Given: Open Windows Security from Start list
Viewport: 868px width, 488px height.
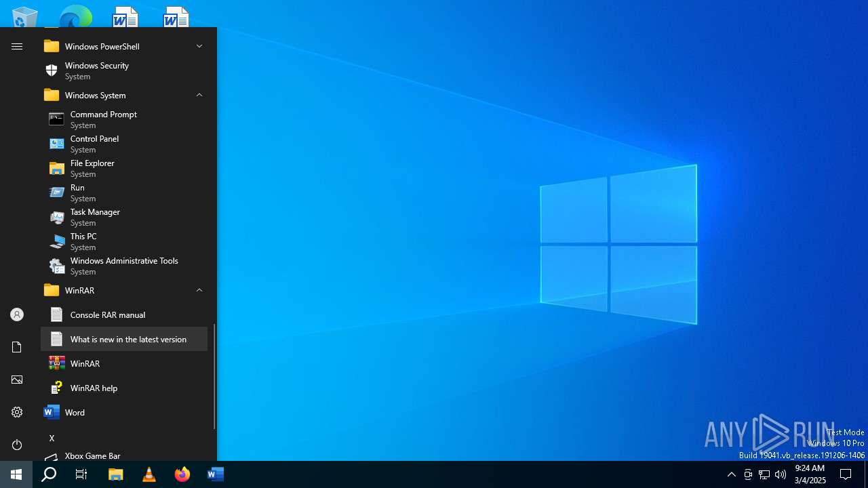Looking at the screenshot, I should point(124,70).
